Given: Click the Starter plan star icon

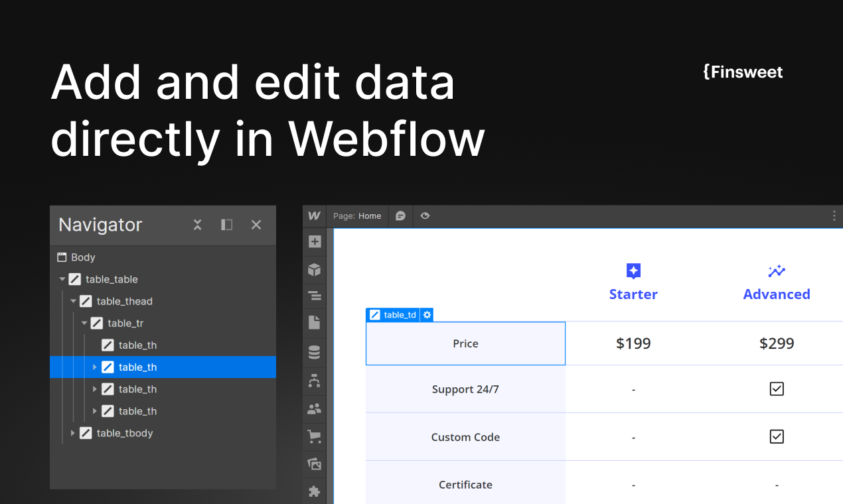Looking at the screenshot, I should coord(633,271).
